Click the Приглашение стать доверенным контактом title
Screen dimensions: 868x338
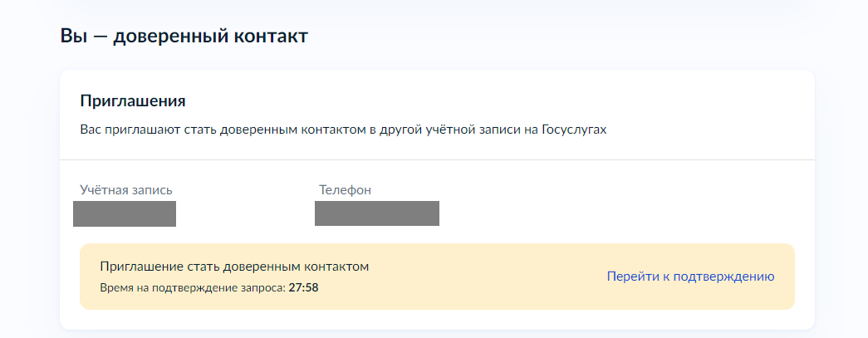pyautogui.click(x=234, y=267)
